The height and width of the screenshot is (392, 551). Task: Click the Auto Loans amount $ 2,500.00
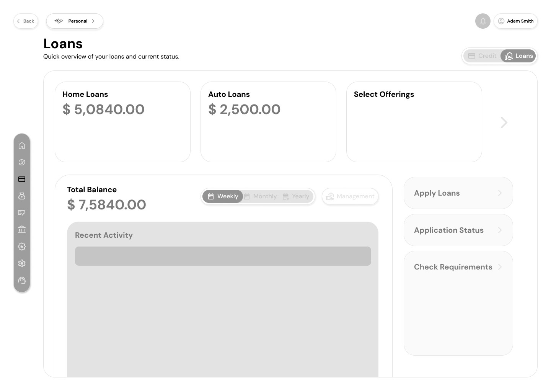point(244,109)
